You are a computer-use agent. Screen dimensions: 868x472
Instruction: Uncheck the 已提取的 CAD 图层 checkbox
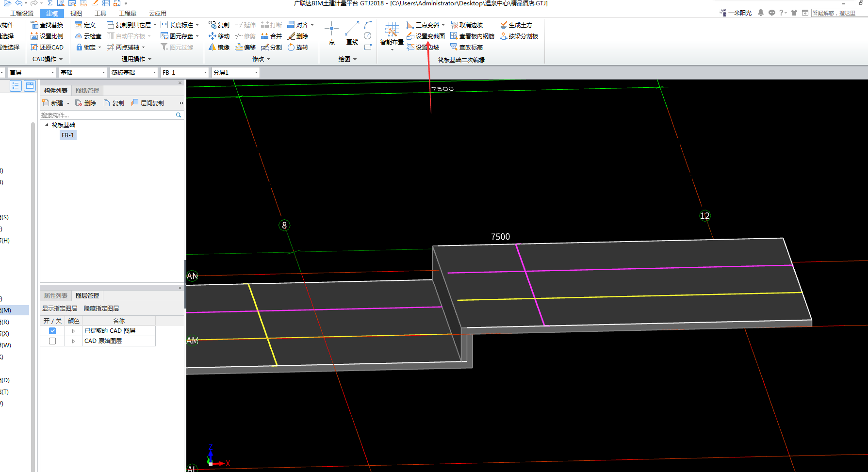[x=52, y=331]
